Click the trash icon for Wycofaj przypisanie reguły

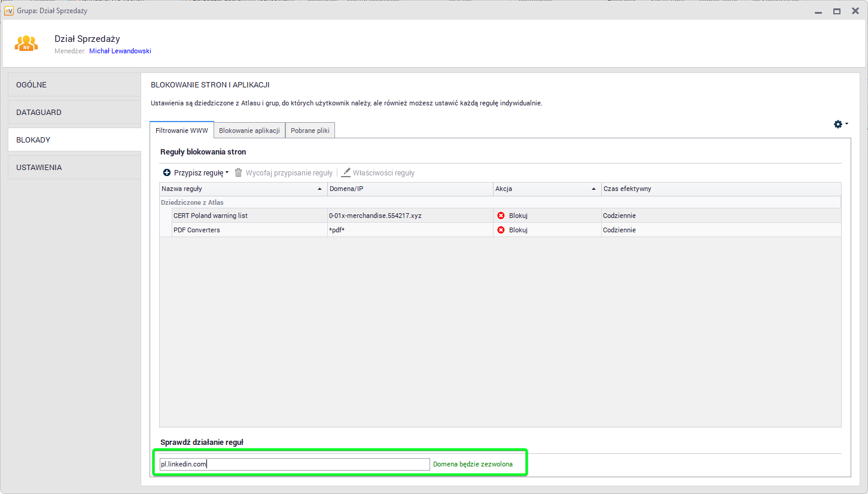click(239, 172)
